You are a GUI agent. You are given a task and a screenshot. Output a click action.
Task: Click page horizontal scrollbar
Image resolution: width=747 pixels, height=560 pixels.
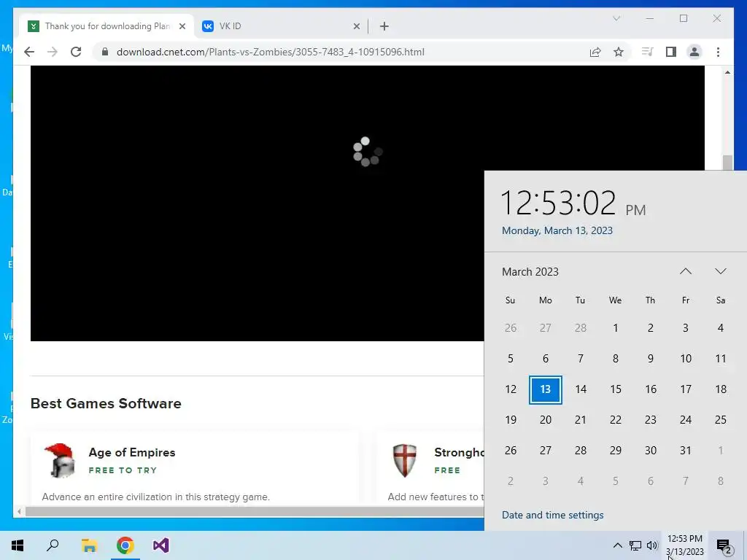[255, 512]
